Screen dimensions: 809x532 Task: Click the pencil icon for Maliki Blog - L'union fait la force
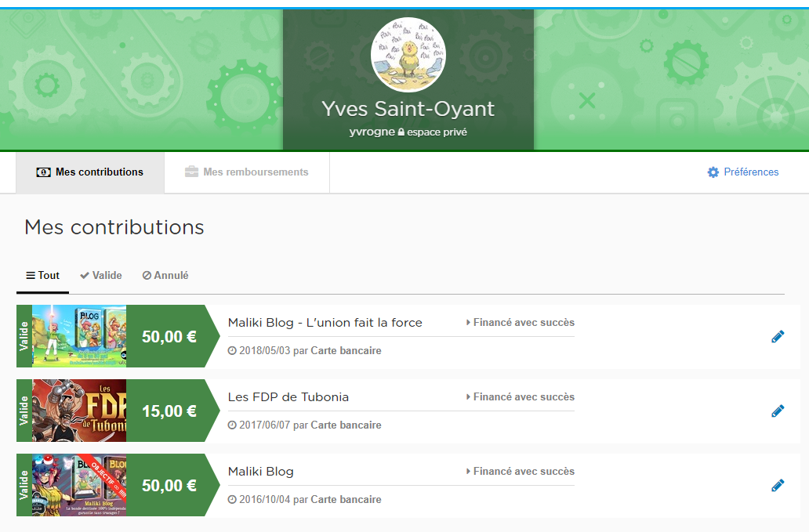(778, 337)
